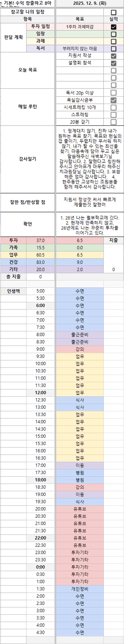This screenshot has height=644, width=124.
Task: Uncheck the 지원서 작성 checkbox
Action: (x=114, y=56)
